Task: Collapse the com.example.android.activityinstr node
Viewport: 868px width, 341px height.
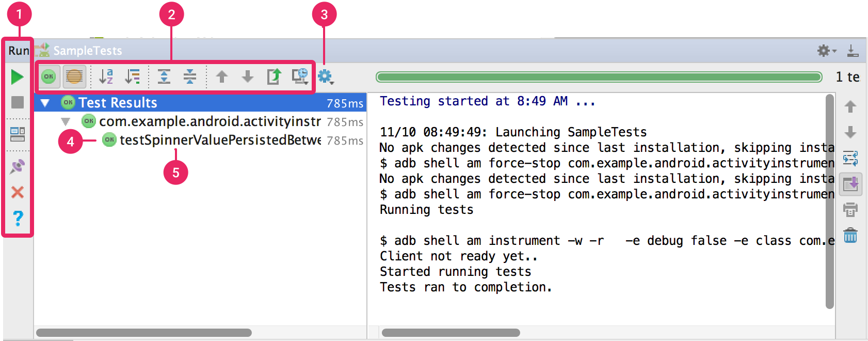Action: [66, 122]
